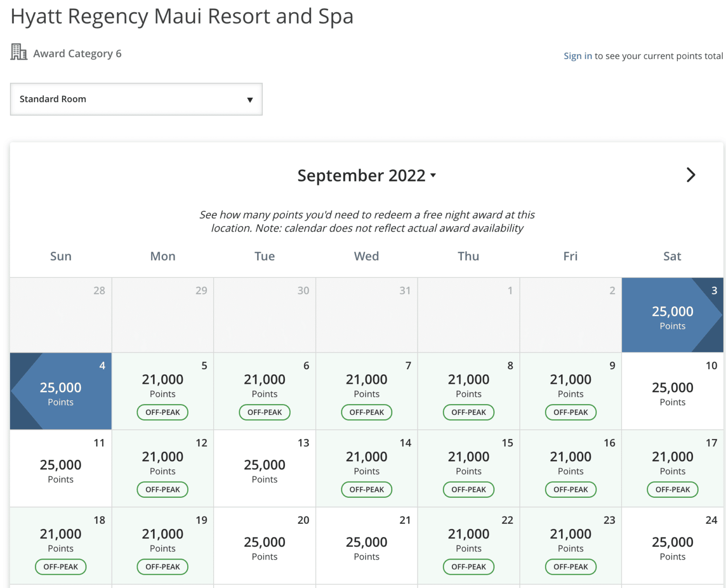726x588 pixels.
Task: Click the Award Category 6 label
Action: [x=77, y=54]
